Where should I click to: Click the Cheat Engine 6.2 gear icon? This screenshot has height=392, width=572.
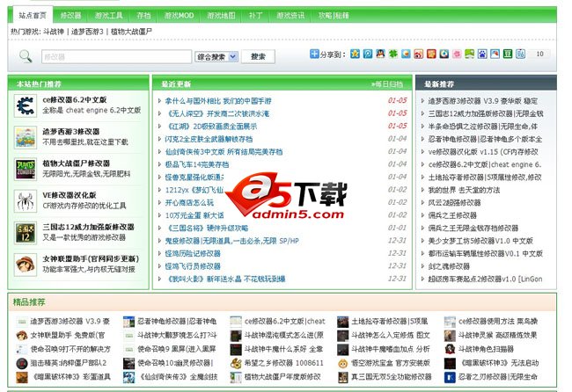[24, 105]
